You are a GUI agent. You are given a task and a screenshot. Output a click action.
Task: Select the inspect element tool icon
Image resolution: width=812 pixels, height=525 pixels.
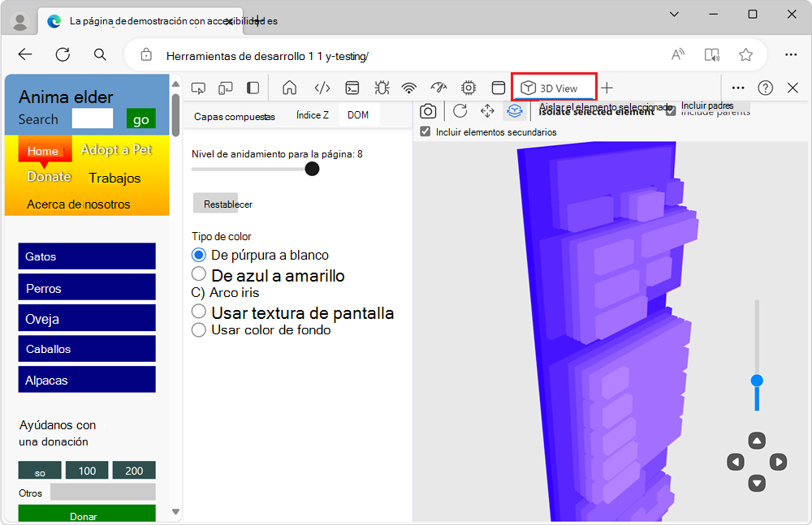[x=197, y=87]
